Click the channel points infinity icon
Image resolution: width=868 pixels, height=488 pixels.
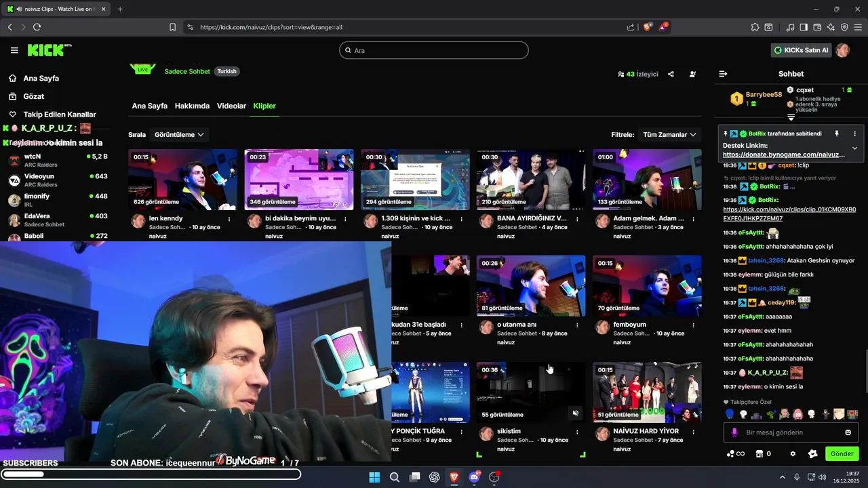tap(736, 453)
